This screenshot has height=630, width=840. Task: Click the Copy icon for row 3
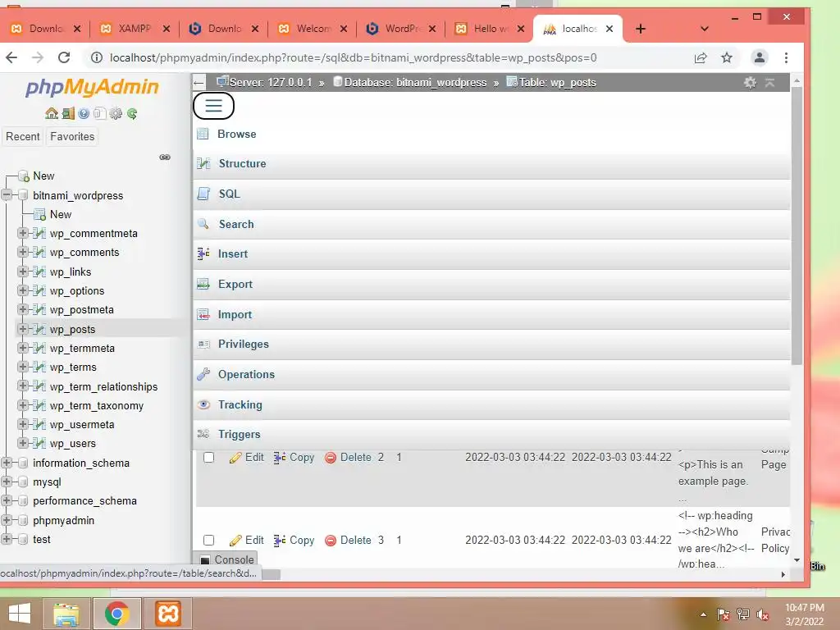pos(279,541)
